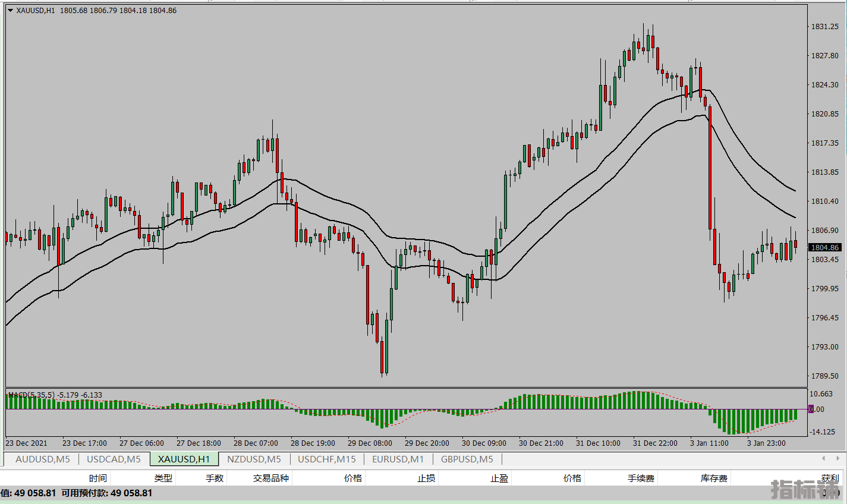This screenshot has width=847, height=504.
Task: Go to the GBPUSD,M5 chart tab
Action: [467, 459]
